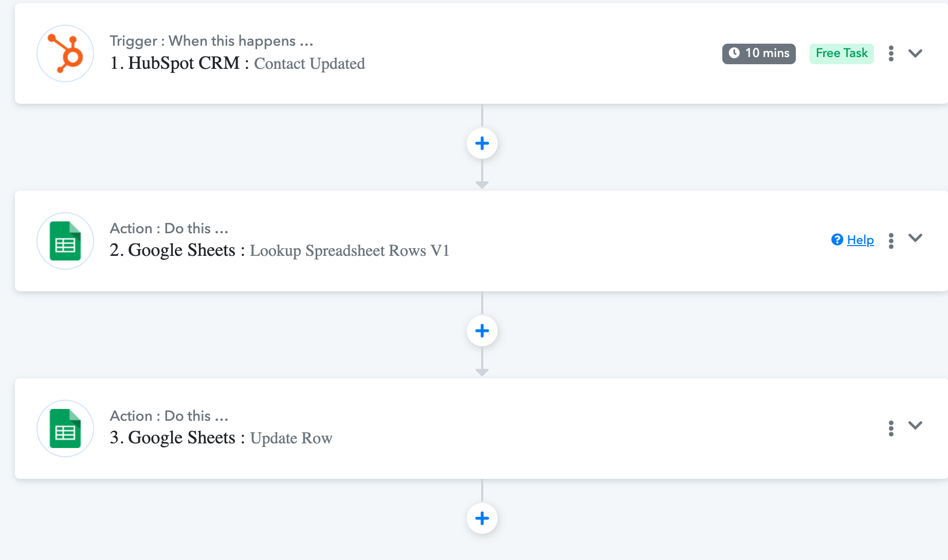Open three-dot menu for Lookup Spreadsheet step

click(x=891, y=240)
